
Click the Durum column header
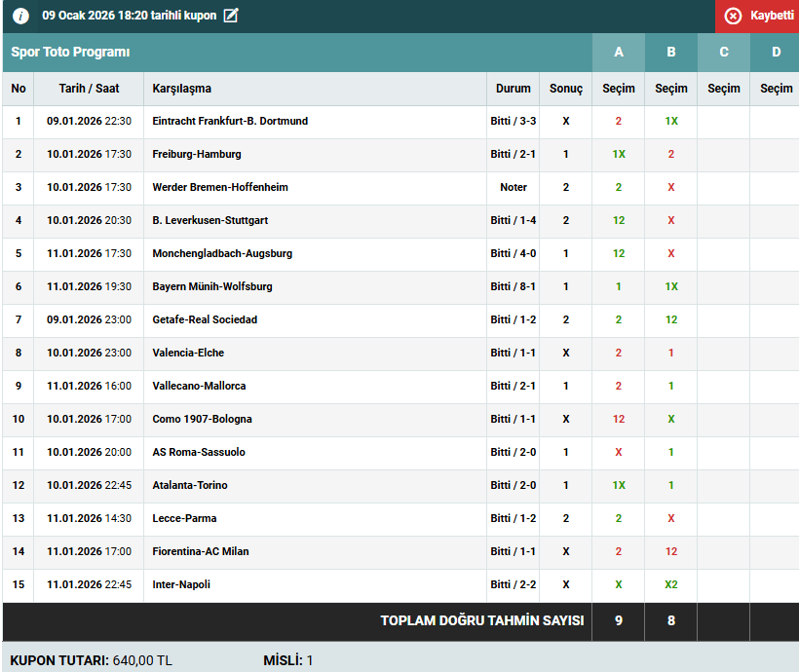(x=514, y=89)
